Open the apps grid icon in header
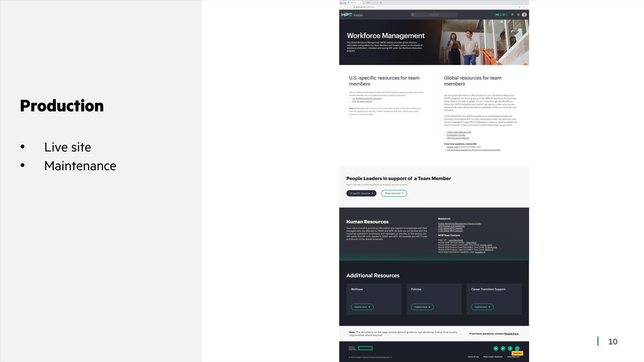The width and height of the screenshot is (644, 362). (518, 15)
